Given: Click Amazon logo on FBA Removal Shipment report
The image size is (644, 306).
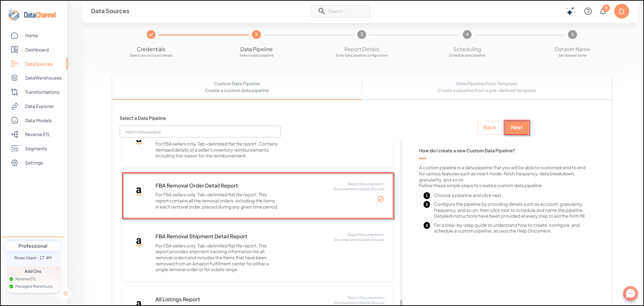Looking at the screenshot, I should coord(139,242).
